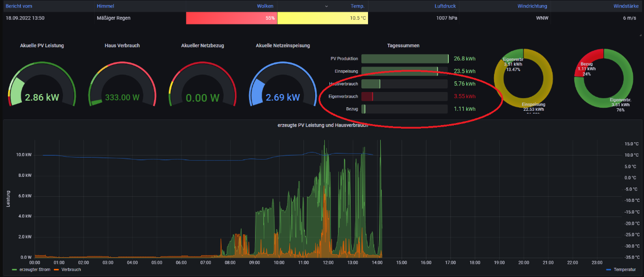Screen dimensions: 644x277
Task: Click the yellow 10.5 °C temperature cell
Action: 322,18
